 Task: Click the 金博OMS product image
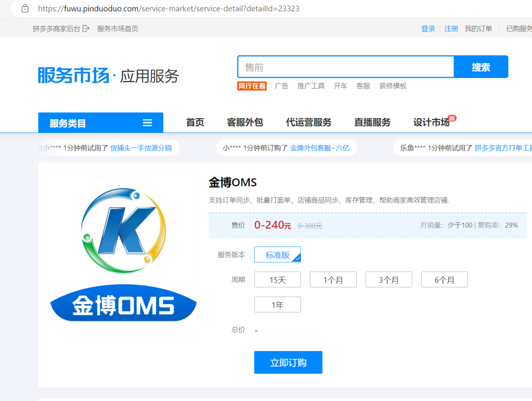pyautogui.click(x=124, y=248)
